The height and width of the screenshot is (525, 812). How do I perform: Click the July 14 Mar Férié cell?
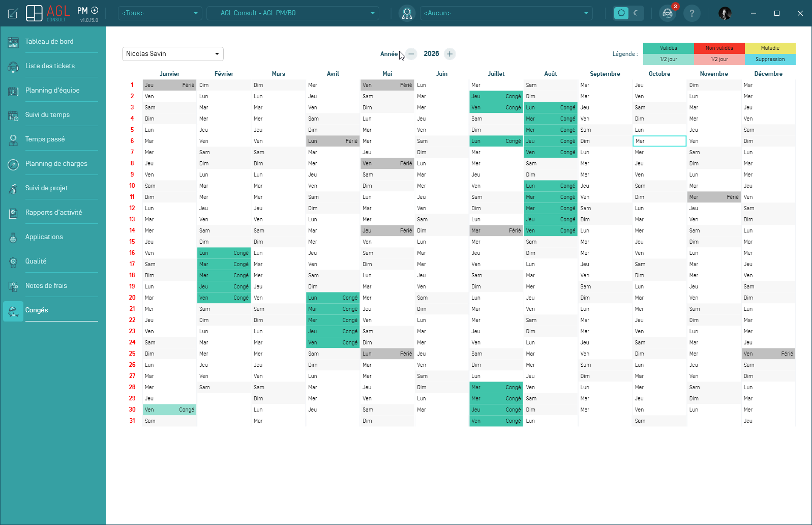[x=496, y=230]
